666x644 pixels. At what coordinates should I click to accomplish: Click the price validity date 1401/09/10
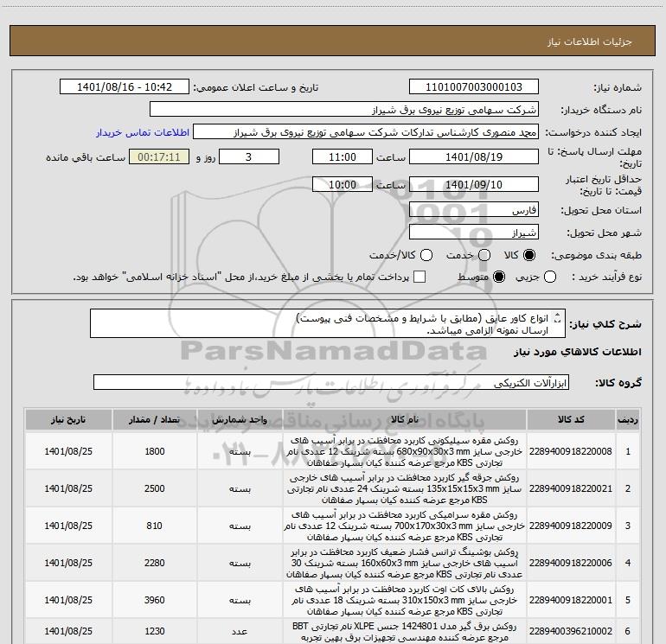pos(474,184)
